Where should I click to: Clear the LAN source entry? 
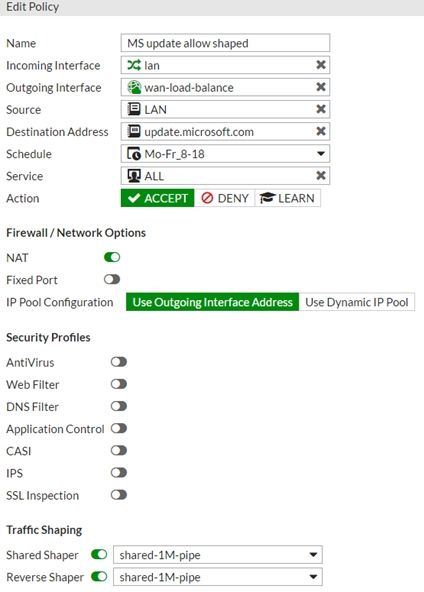pos(321,109)
